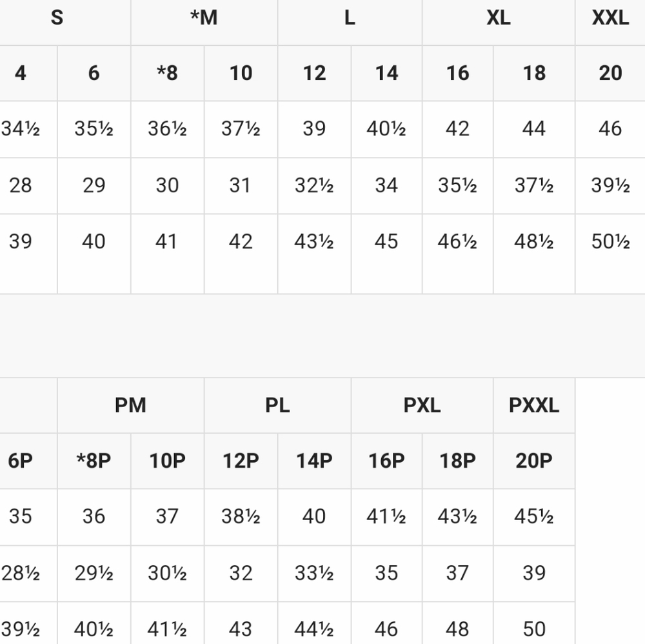This screenshot has height=644, width=645.
Task: Select the 32½ measurement cell
Action: pos(314,185)
